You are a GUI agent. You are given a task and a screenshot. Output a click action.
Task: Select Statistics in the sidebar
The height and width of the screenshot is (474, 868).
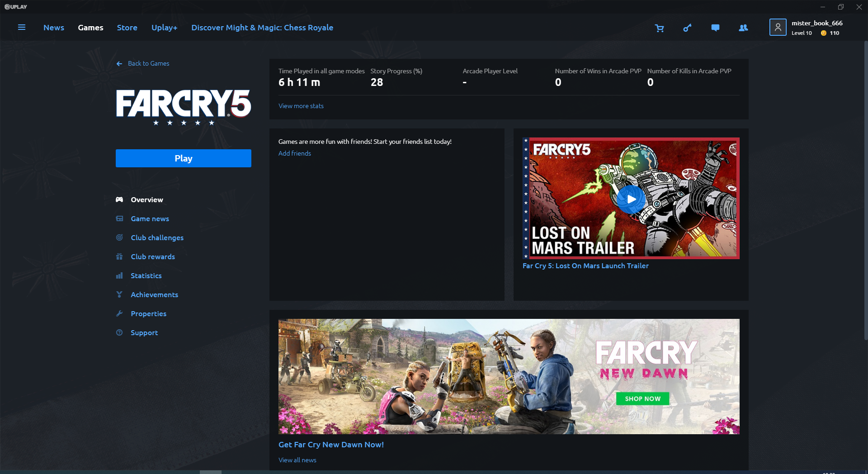pyautogui.click(x=146, y=275)
